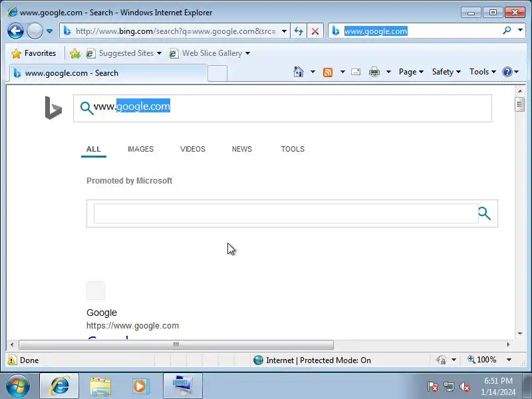This screenshot has height=399, width=532.
Task: Click the 6:51 PM taskbar clock
Action: (x=498, y=381)
